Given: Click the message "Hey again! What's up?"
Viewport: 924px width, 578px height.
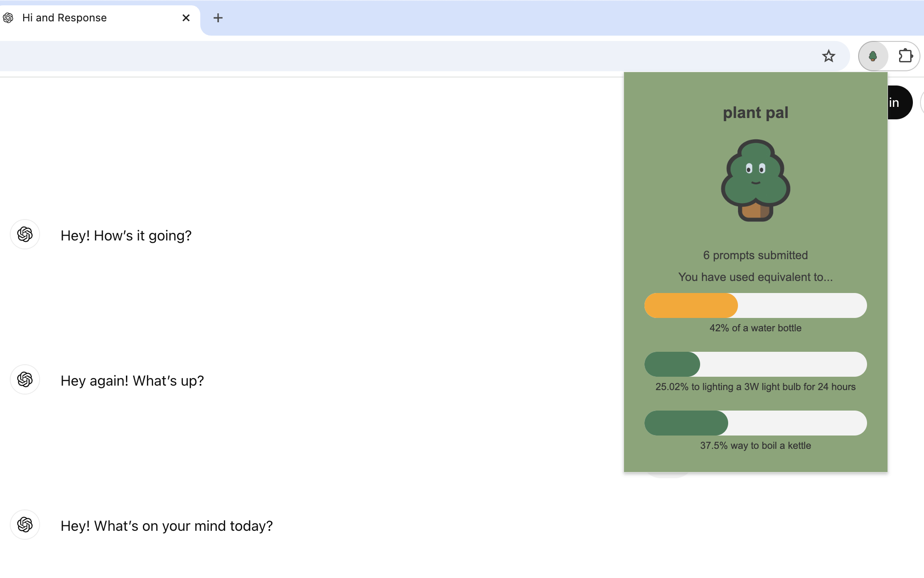Looking at the screenshot, I should [132, 381].
